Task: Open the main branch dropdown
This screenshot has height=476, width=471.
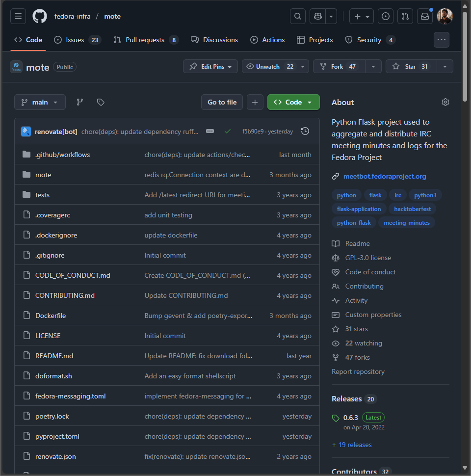Action: tap(39, 102)
